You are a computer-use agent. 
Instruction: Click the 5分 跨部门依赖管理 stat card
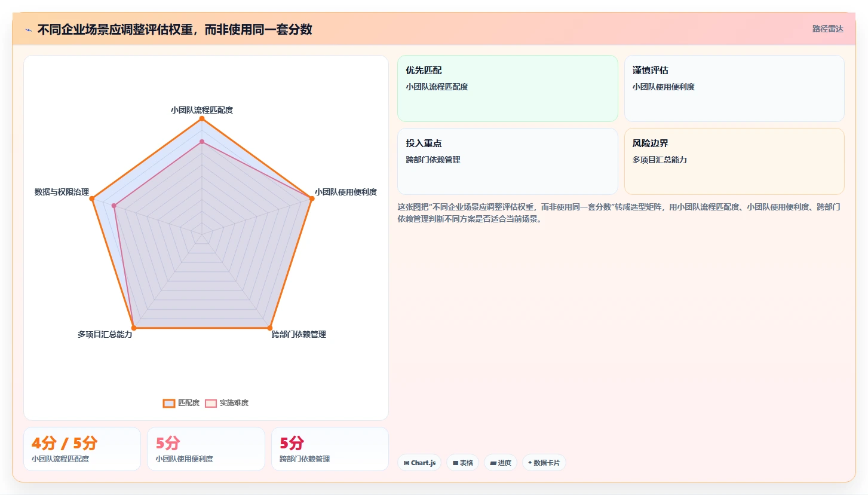(x=330, y=449)
